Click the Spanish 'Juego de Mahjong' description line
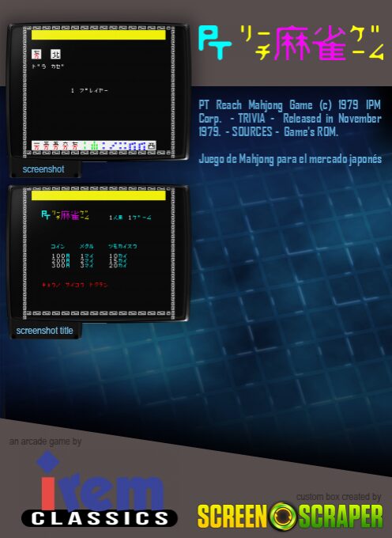 coord(290,159)
